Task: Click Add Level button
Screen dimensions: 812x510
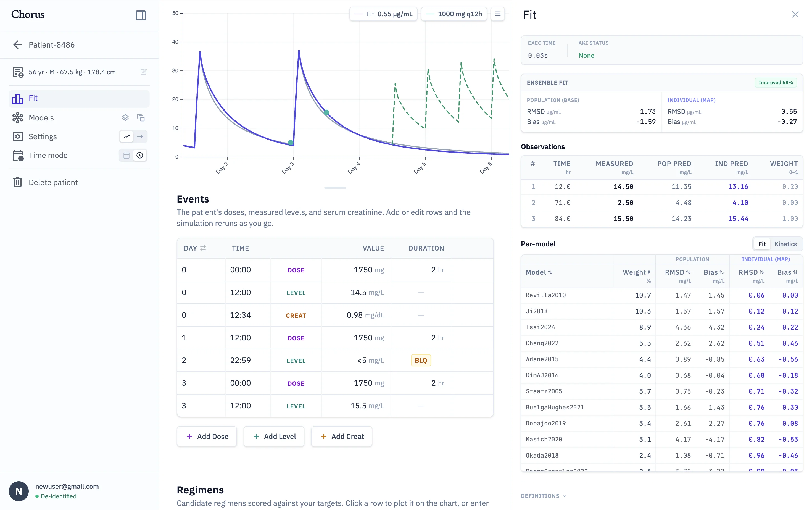Action: point(274,437)
